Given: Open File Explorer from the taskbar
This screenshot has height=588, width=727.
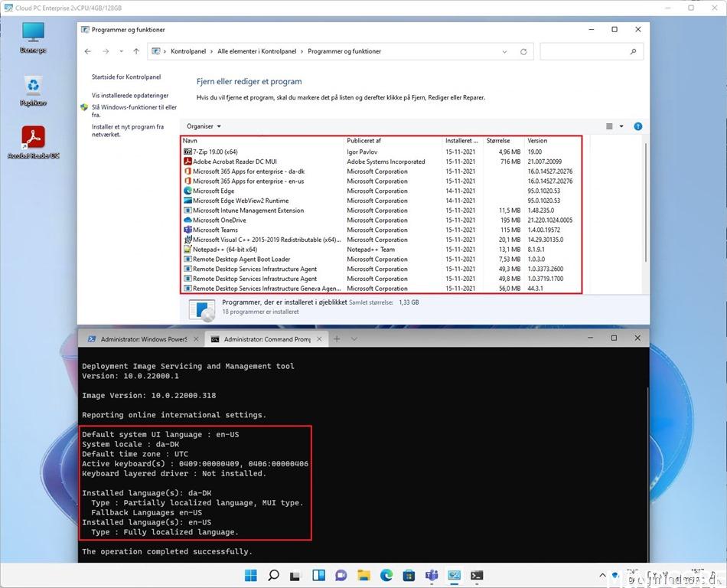Looking at the screenshot, I should pyautogui.click(x=364, y=576).
